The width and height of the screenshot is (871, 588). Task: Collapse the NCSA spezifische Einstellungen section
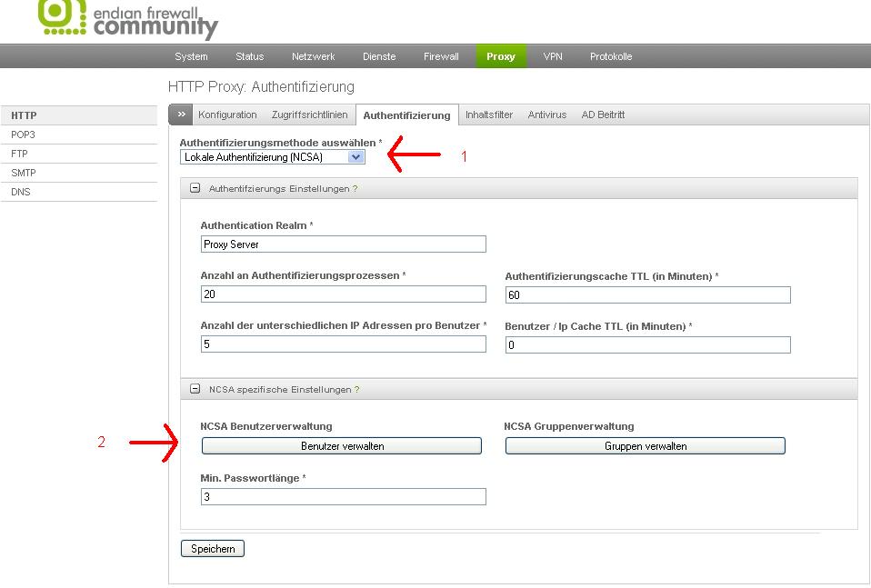[x=195, y=389]
